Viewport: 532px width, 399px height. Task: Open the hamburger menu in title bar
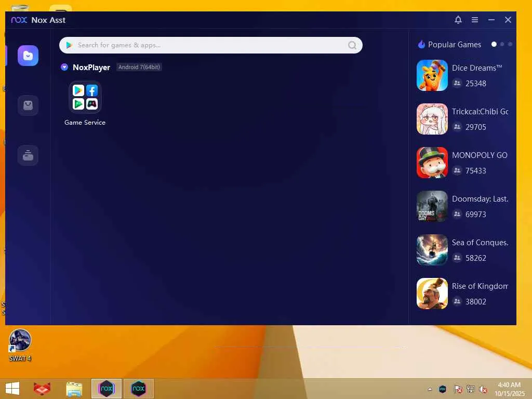click(x=475, y=20)
